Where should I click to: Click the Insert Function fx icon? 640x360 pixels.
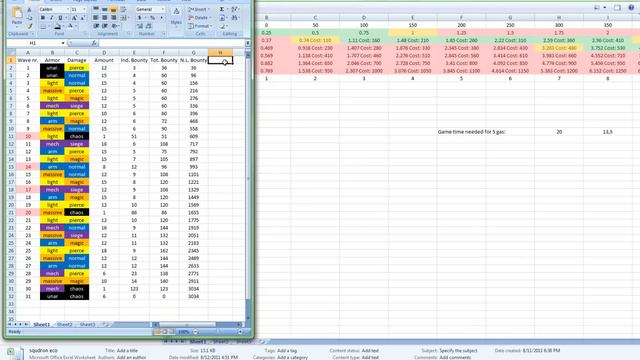[x=94, y=43]
